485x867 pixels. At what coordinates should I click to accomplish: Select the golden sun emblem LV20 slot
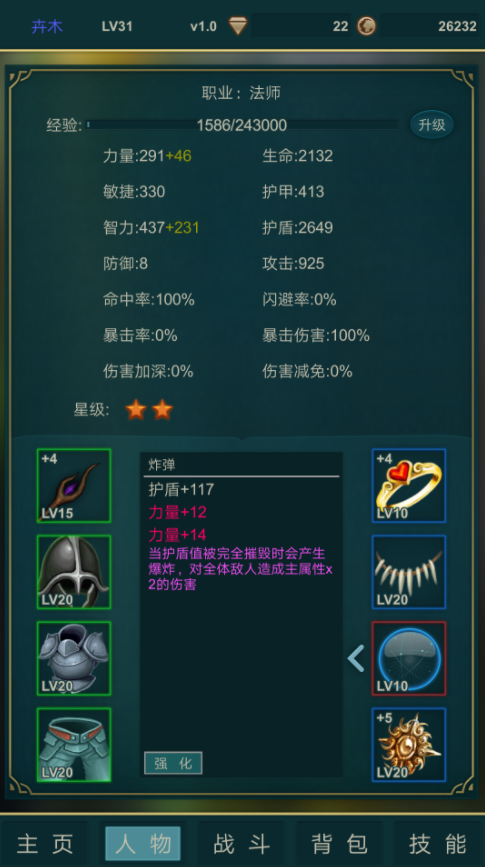[x=409, y=744]
